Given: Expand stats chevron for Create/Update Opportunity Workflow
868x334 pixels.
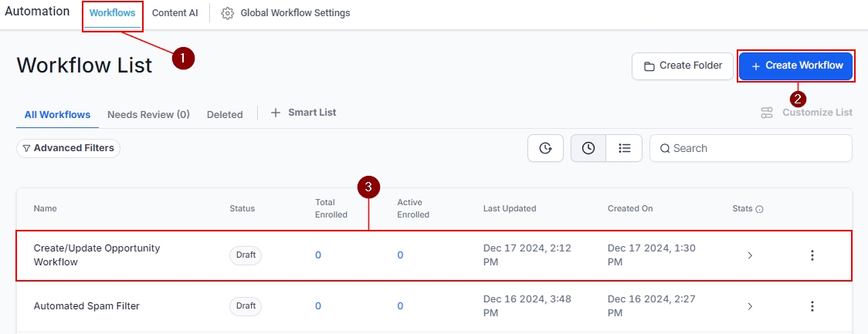Looking at the screenshot, I should [750, 255].
